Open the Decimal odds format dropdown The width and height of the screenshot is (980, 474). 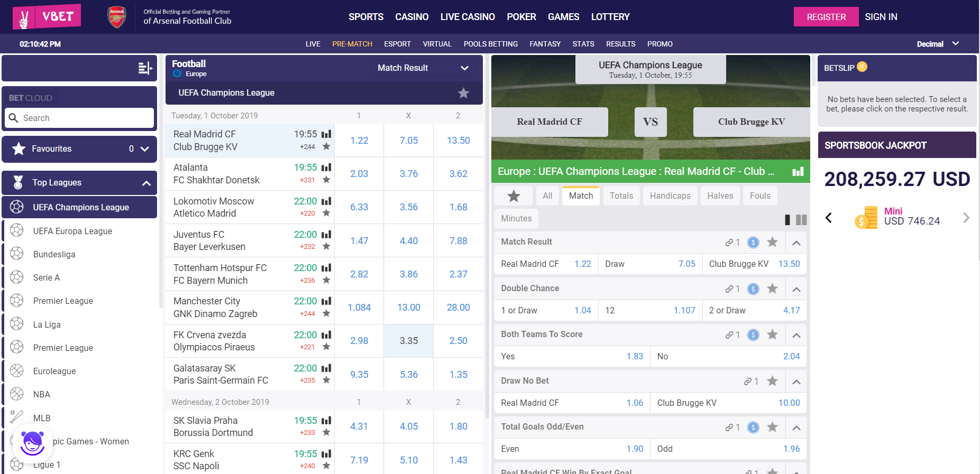[938, 44]
